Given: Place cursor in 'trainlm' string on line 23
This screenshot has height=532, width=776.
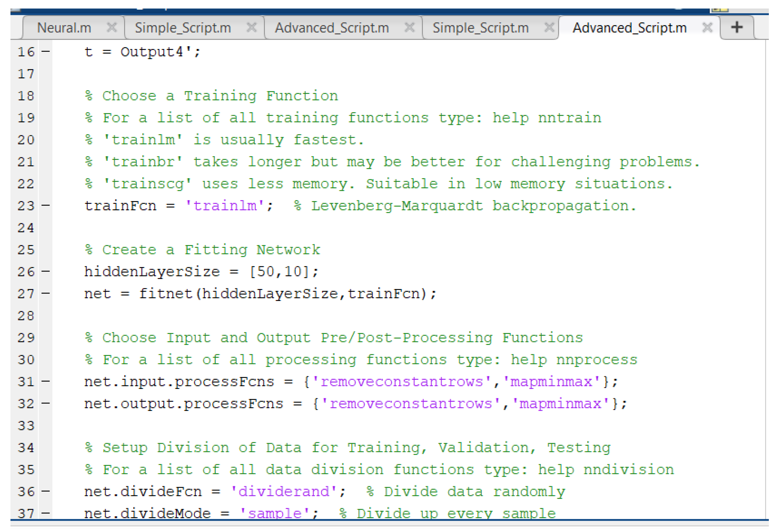Looking at the screenshot, I should click(x=225, y=206).
